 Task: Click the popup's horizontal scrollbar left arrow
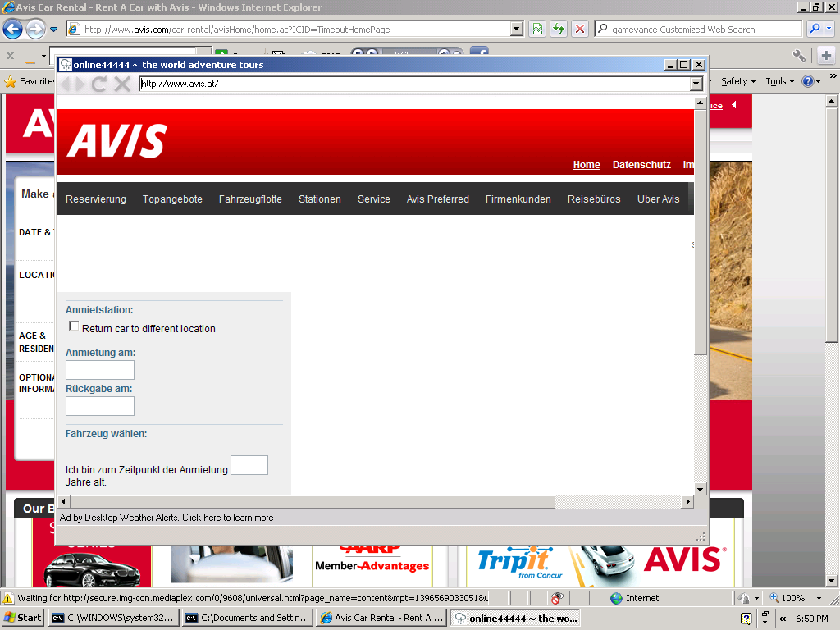(64, 502)
